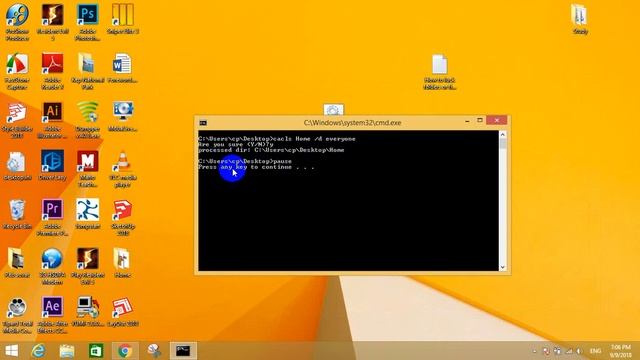This screenshot has width=640, height=360.
Task: Select the Home folder icon on desktop
Action: (x=122, y=258)
